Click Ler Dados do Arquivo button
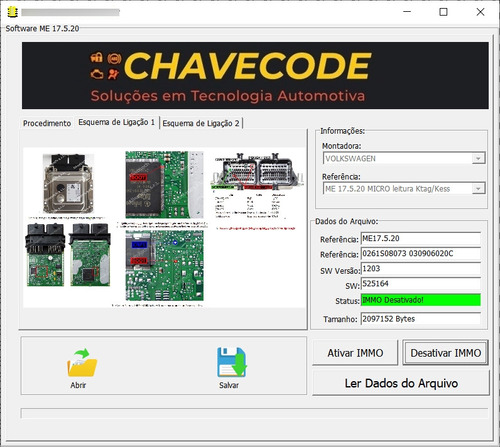Screen dimensions: 500x447 (x=401, y=383)
